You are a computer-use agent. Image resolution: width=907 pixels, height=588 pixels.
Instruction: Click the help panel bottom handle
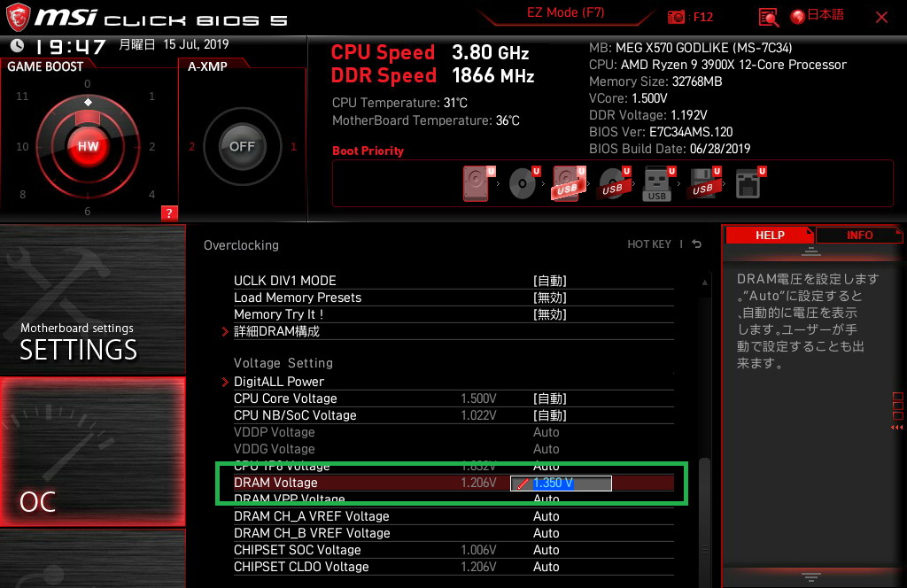(810, 576)
